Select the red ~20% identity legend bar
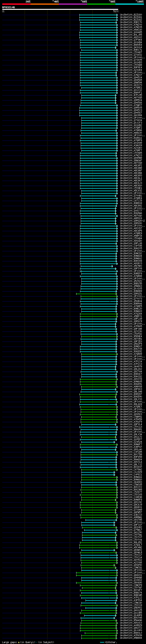Viewport: 146px width, 644px height. point(16,4)
